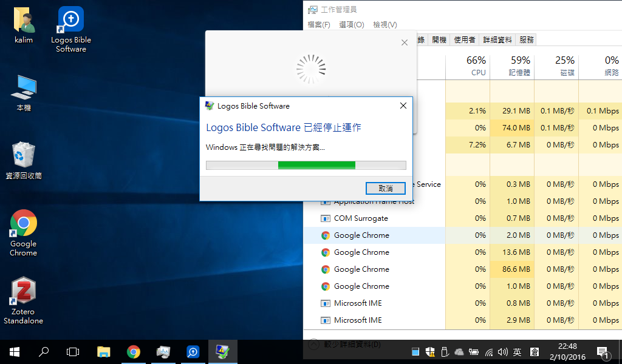Sort by the 66% CPU column header
The width and height of the screenshot is (622, 364).
(468, 66)
